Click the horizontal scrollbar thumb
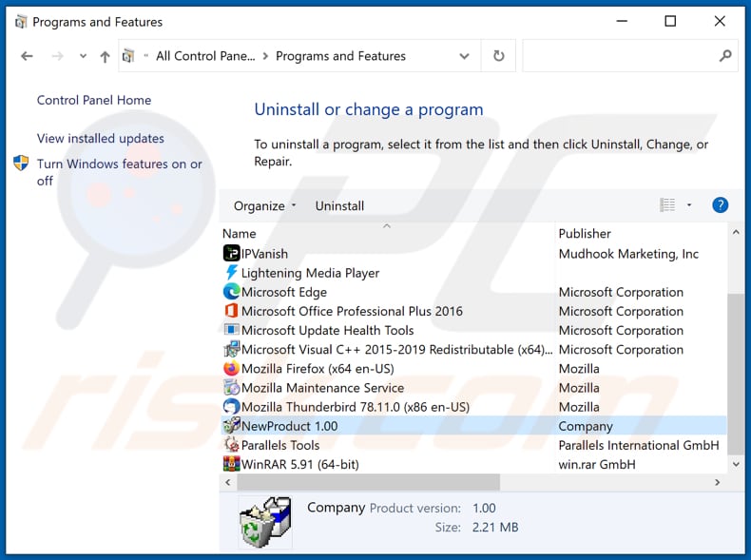Viewport: 751px width, 560px height. coord(368,482)
